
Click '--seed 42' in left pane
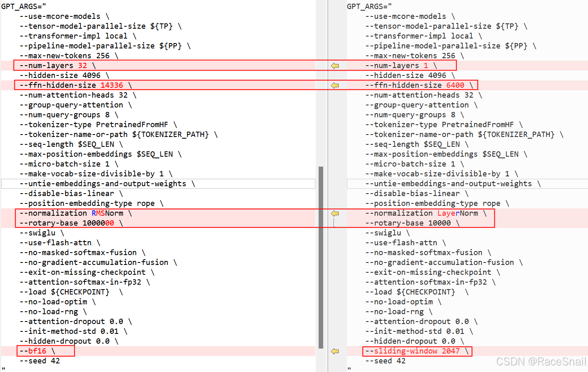click(x=39, y=361)
